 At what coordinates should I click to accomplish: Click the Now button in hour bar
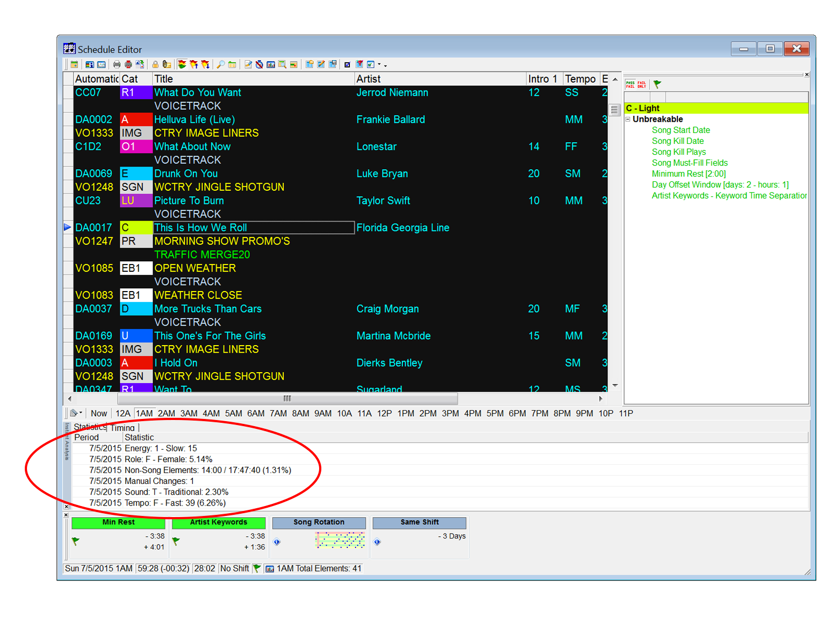pos(99,413)
